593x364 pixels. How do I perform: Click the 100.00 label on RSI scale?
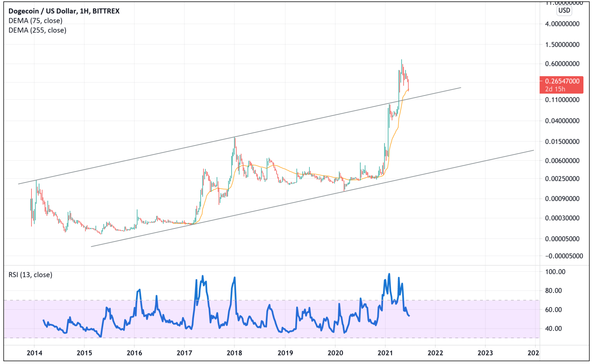click(x=555, y=272)
